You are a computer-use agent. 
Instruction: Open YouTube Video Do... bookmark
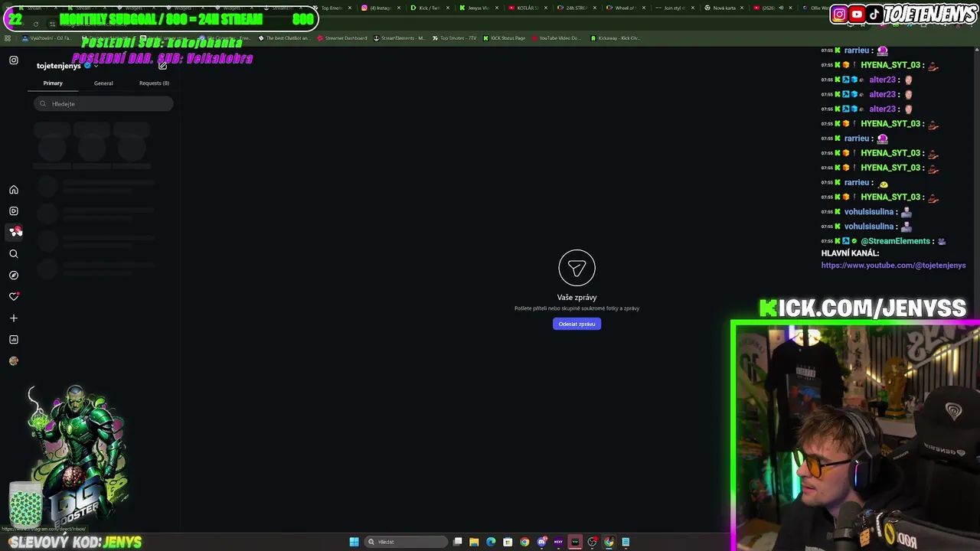[x=555, y=38]
